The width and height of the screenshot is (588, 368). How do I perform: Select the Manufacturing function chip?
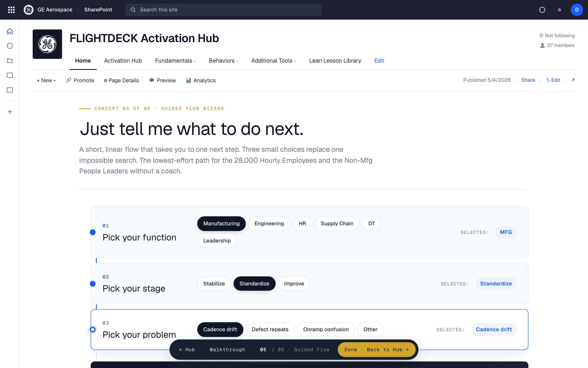click(221, 223)
